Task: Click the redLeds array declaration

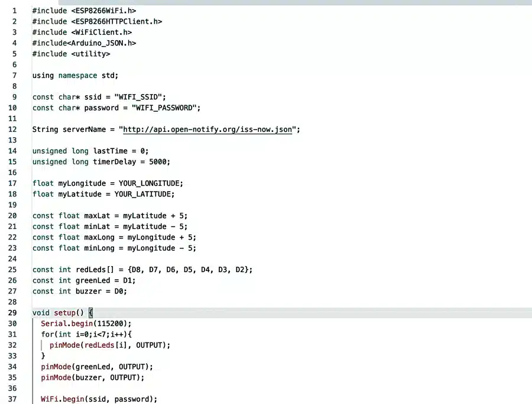Action: tap(142, 270)
